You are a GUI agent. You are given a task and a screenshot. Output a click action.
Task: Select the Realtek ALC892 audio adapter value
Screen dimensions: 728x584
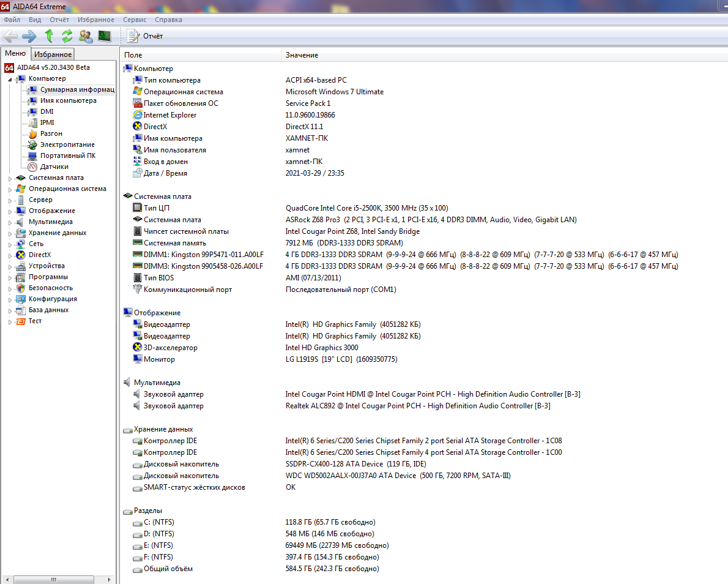[418, 406]
